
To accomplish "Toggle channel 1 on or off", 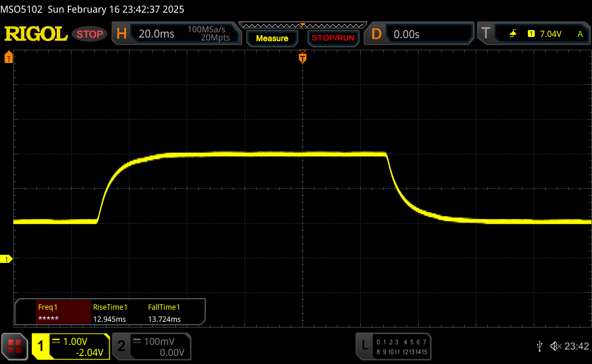I will point(71,346).
